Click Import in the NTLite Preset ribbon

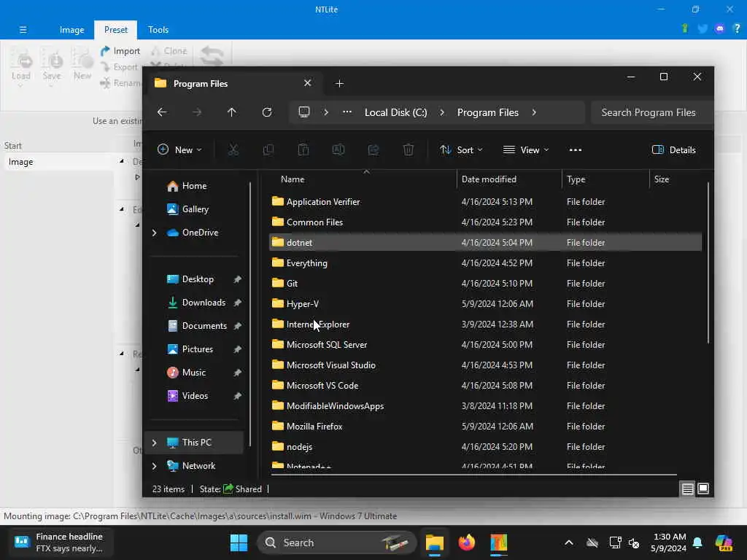(120, 51)
